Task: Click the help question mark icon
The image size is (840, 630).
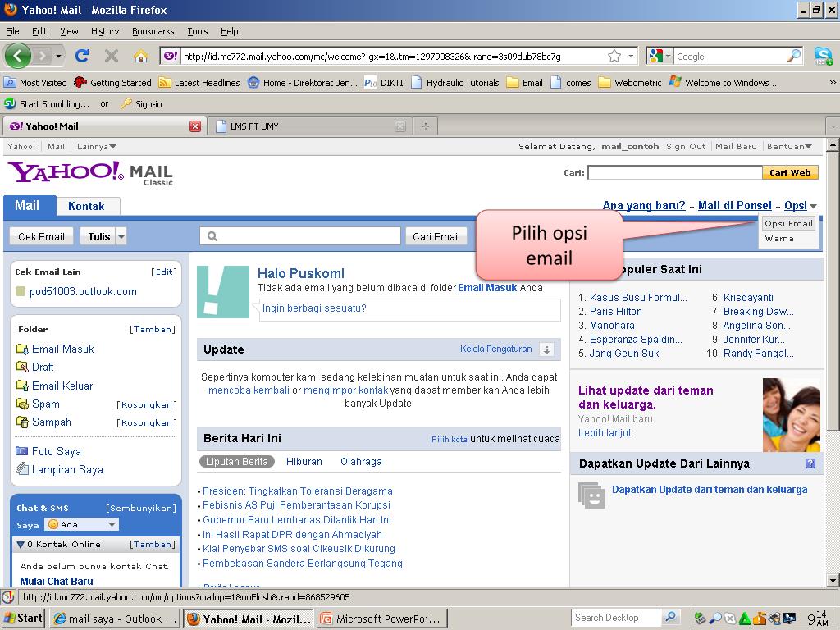Action: coord(810,463)
